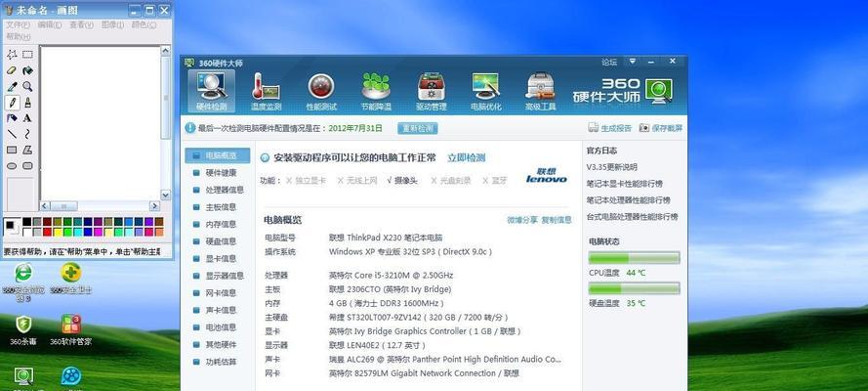This screenshot has width=868, height=391.
Task: Open the 论坛 forum link
Action: pyautogui.click(x=609, y=62)
